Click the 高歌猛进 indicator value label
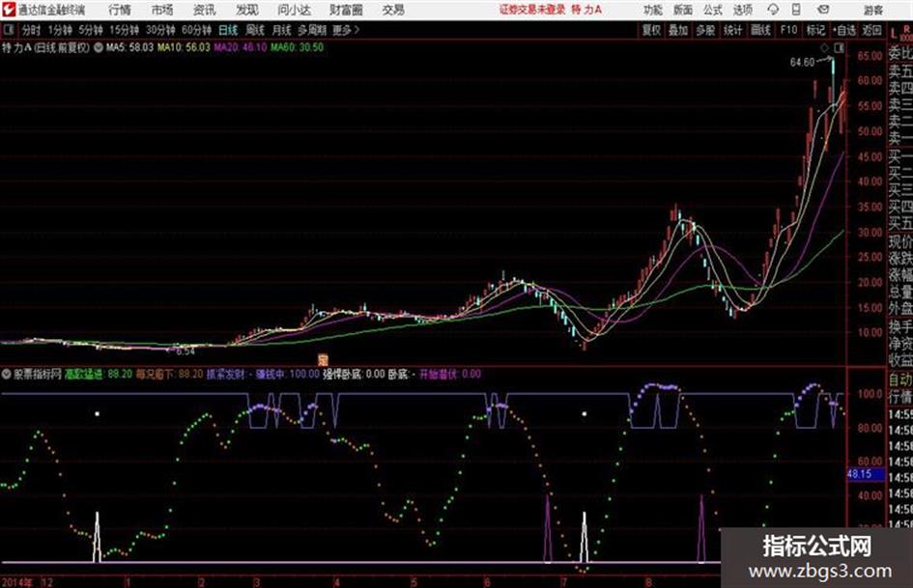The image size is (913, 588). (x=99, y=374)
